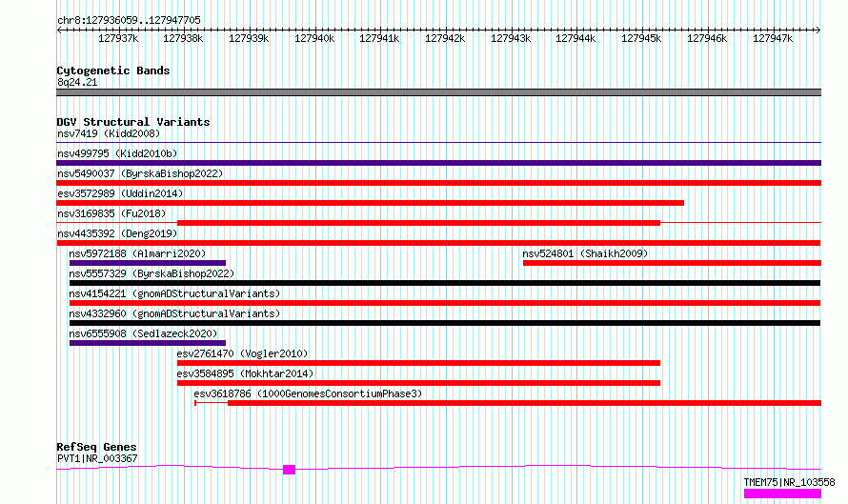Click nsv4332960 (gnomADStructuralVariants) label

pos(174,313)
